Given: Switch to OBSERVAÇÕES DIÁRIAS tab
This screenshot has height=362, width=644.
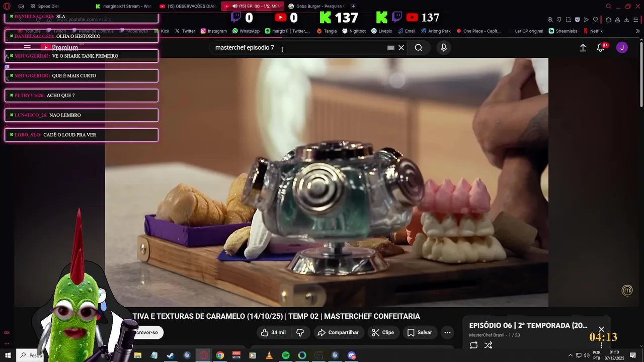Looking at the screenshot, I should 187,6.
